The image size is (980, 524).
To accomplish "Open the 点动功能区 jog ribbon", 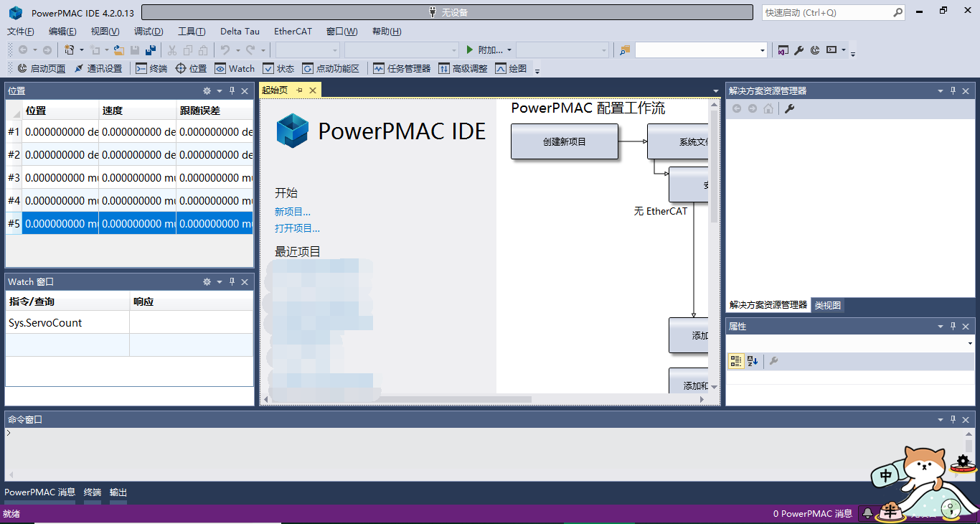I will [x=331, y=69].
